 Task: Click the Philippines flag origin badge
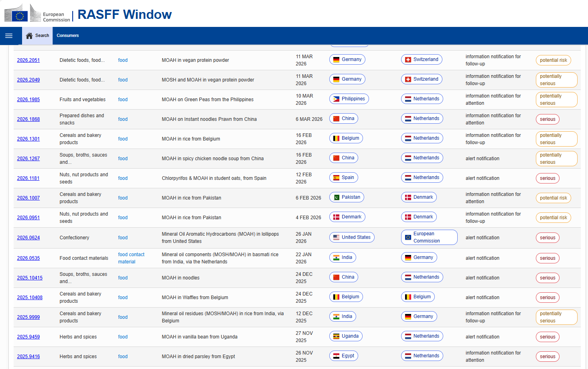[x=349, y=99]
